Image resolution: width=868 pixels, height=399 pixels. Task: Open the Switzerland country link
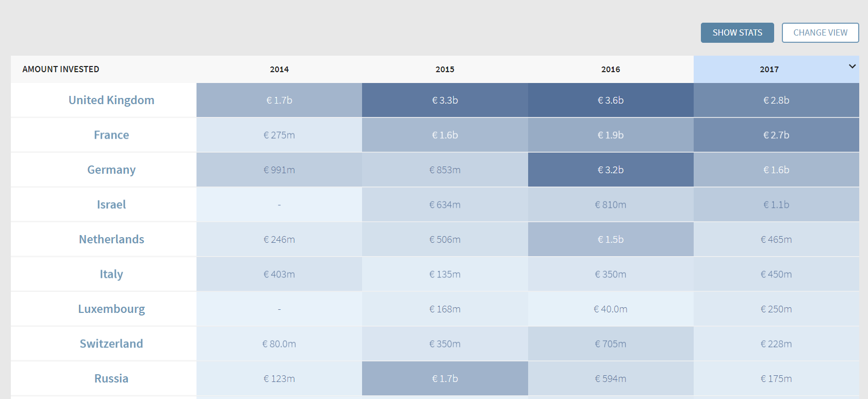coord(111,344)
